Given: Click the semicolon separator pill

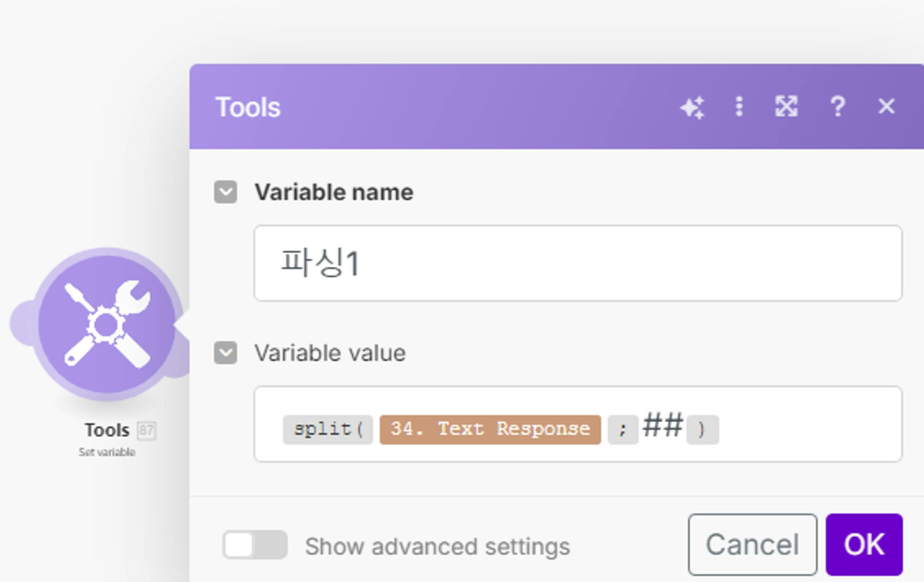Looking at the screenshot, I should point(623,430).
